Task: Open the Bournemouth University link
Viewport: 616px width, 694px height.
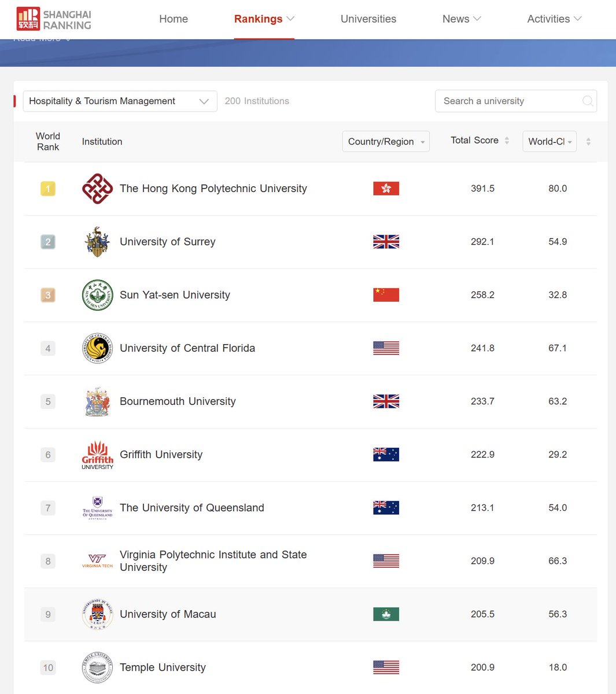Action: tap(178, 401)
